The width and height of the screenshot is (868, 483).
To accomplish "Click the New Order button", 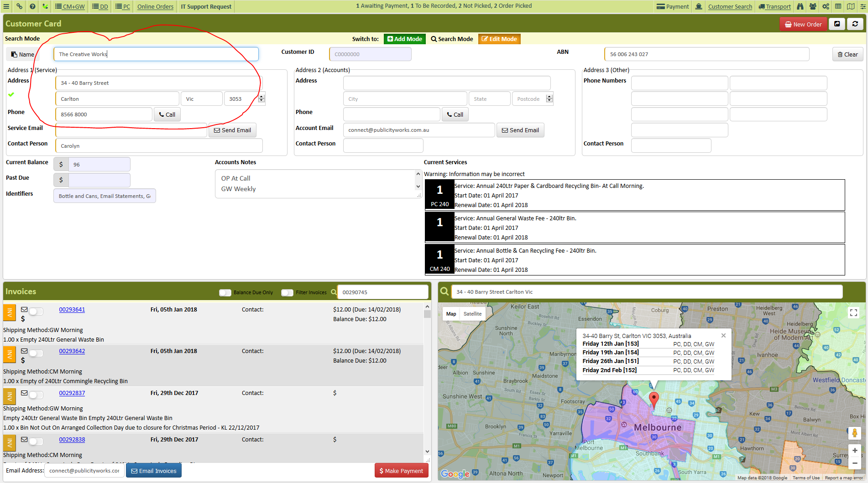I will [x=803, y=24].
